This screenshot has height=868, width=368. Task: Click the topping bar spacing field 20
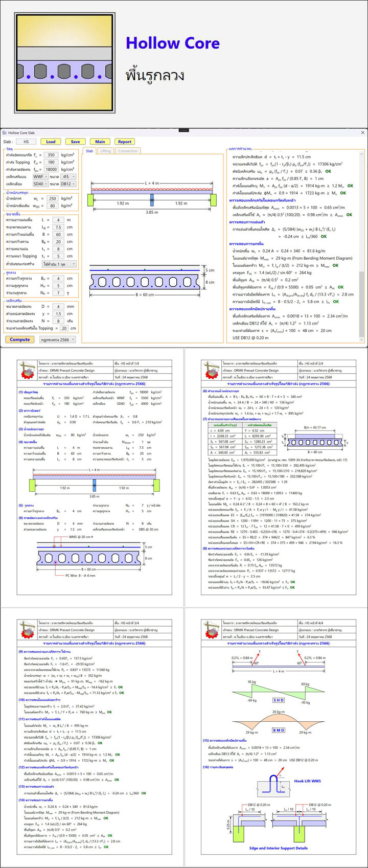tap(64, 328)
